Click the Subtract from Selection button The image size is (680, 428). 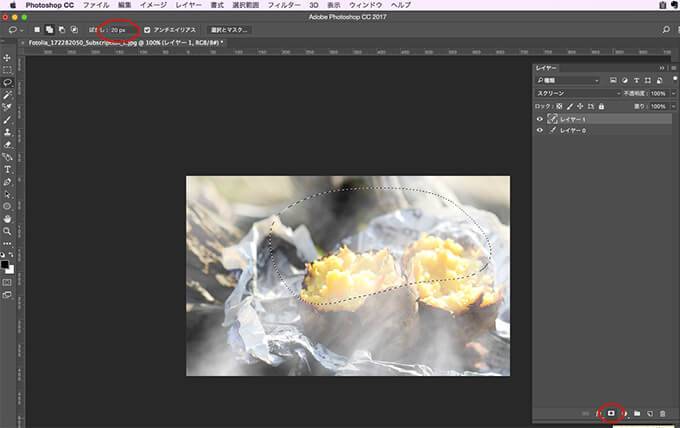(62, 30)
